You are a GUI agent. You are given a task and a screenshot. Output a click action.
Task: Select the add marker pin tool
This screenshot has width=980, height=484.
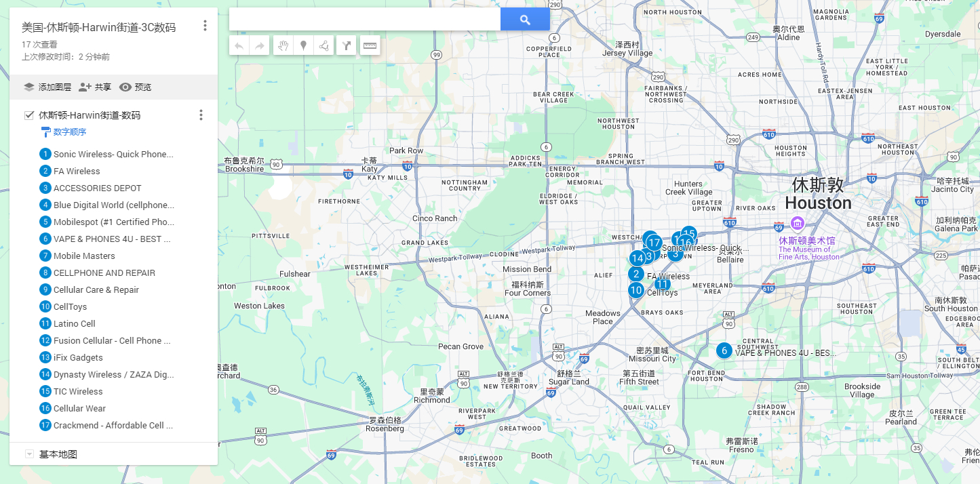pos(303,45)
